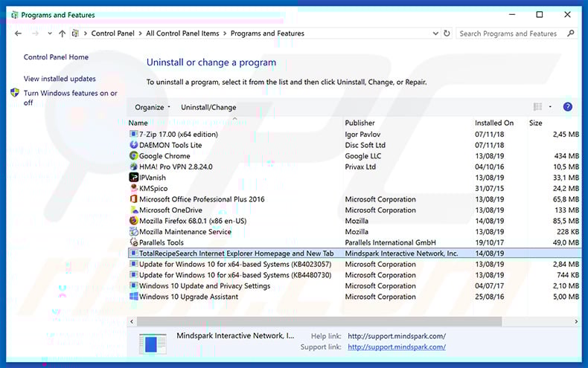Click the Google Chrome icon in list
Screen dimensions: 588x368
(x=133, y=156)
